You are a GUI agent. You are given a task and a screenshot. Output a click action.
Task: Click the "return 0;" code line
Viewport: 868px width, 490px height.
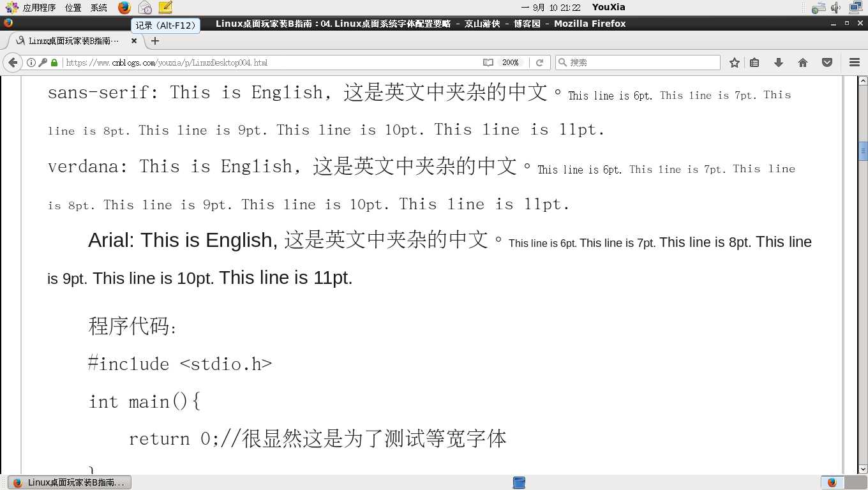(174, 439)
